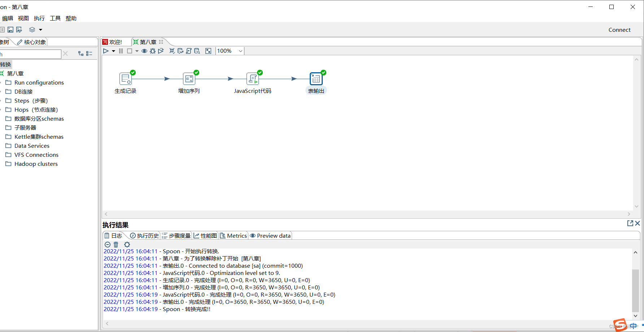Viewport: 644px width, 332px height.
Task: Switch to the 日志 tab
Action: pos(113,236)
